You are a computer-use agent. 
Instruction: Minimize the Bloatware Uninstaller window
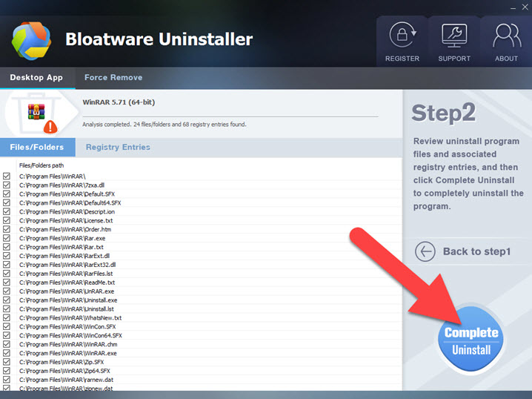pyautogui.click(x=513, y=7)
